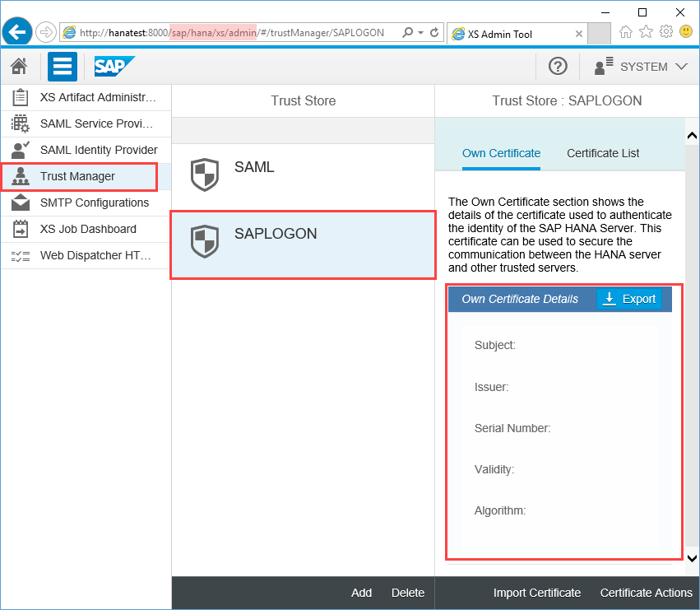The height and width of the screenshot is (610, 700).
Task: Open SMTP Configurations menu item
Action: (x=86, y=203)
